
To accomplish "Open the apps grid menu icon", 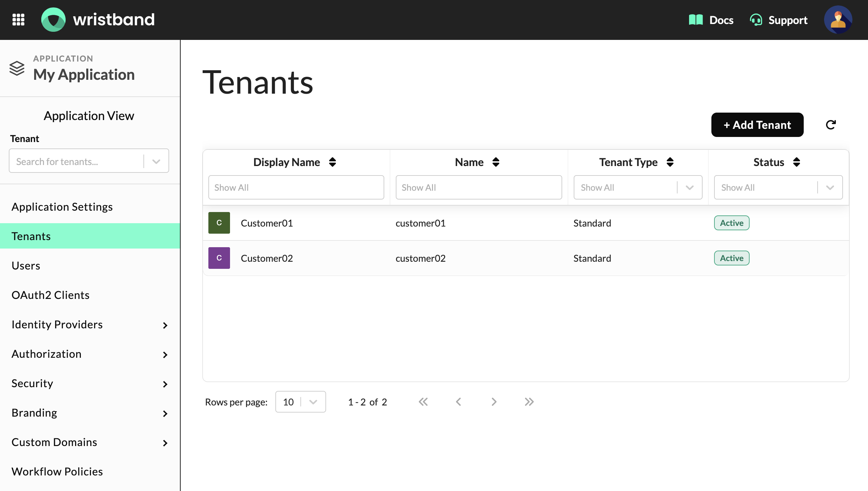I will (19, 20).
